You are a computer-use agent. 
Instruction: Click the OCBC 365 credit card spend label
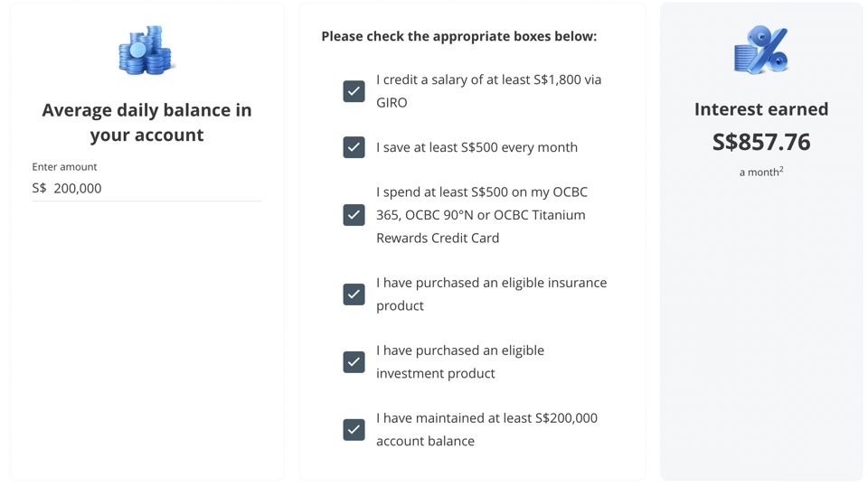coord(482,215)
